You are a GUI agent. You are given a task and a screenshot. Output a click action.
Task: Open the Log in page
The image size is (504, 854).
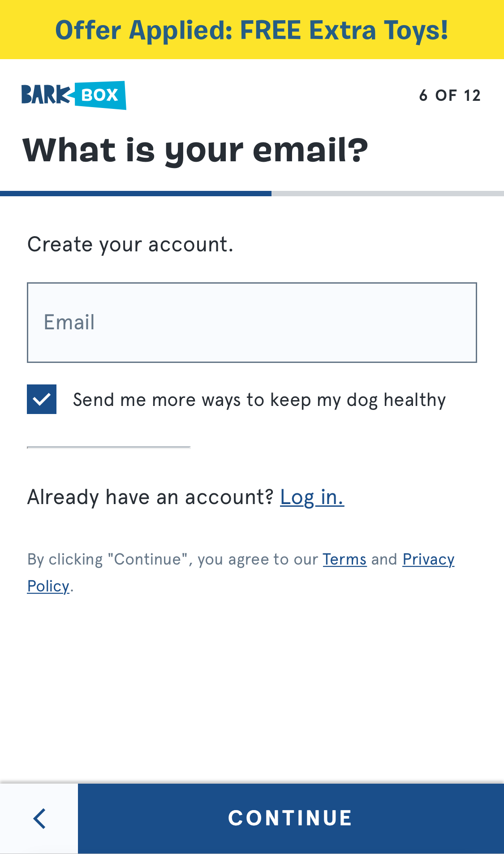[312, 496]
